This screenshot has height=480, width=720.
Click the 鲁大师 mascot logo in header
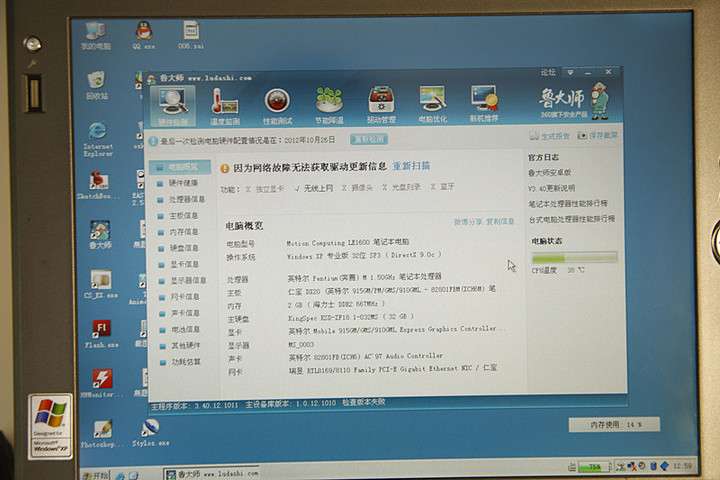coord(600,101)
